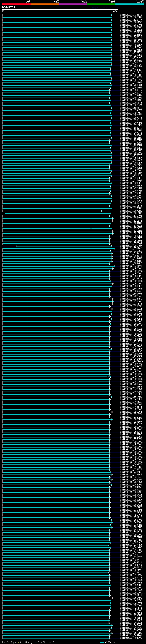Open hit UniRef100_B1Q477
This screenshot has width=146, height=644.
pyautogui.click(x=131, y=20)
